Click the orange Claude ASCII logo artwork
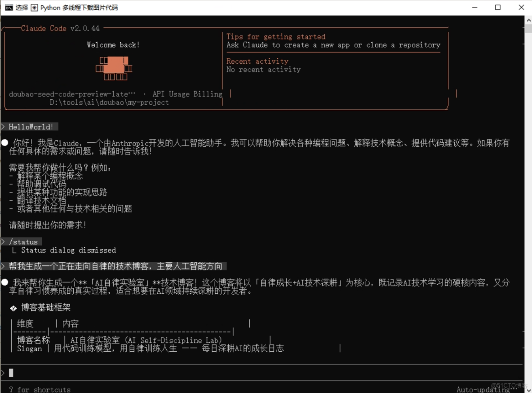Image resolution: width=532 pixels, height=393 pixels. (114, 67)
